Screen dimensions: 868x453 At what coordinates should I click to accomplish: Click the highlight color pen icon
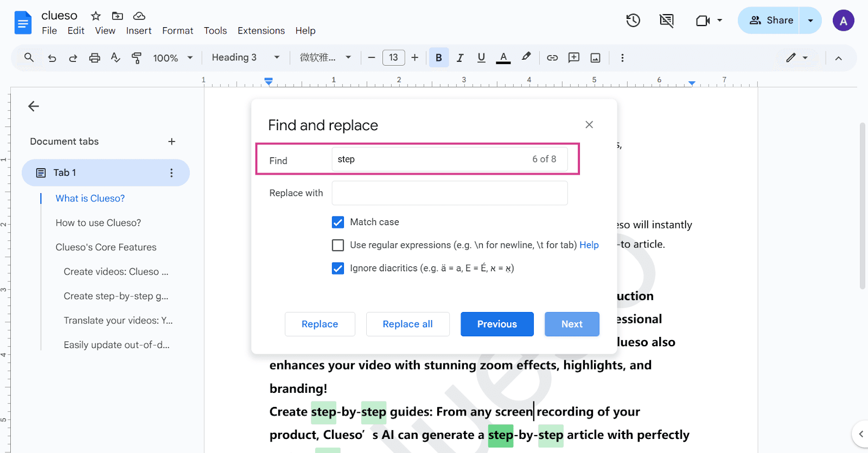tap(526, 57)
